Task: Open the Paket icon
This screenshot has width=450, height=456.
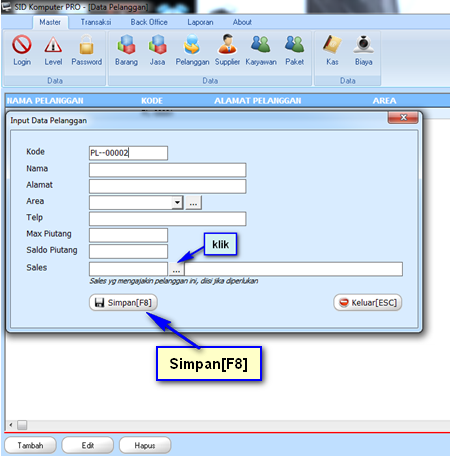Action: [294, 44]
